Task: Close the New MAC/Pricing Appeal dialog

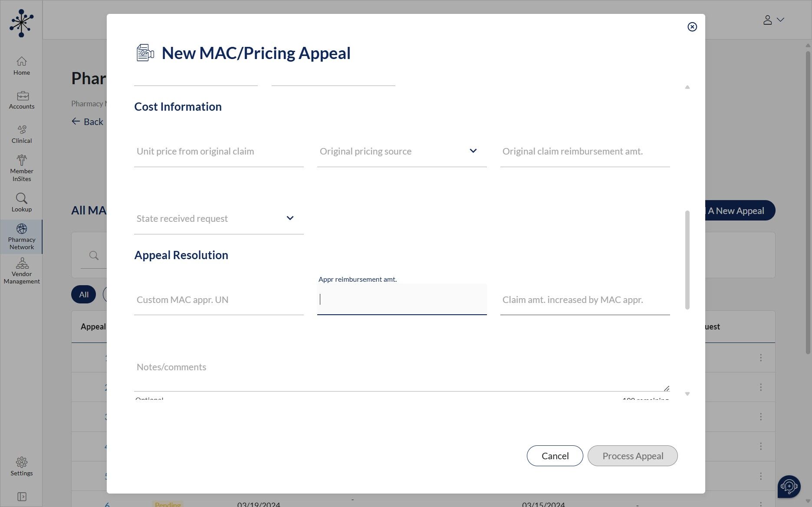Action: pos(692,27)
